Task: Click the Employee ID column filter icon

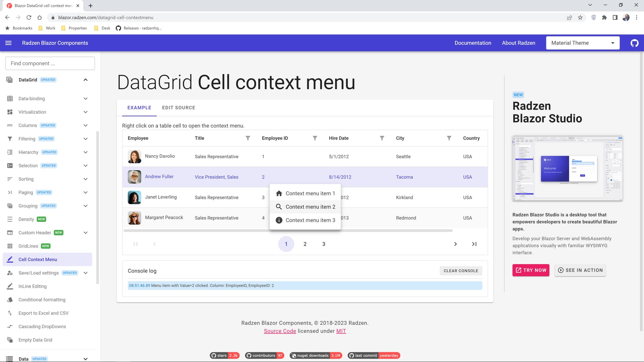Action: [315, 138]
